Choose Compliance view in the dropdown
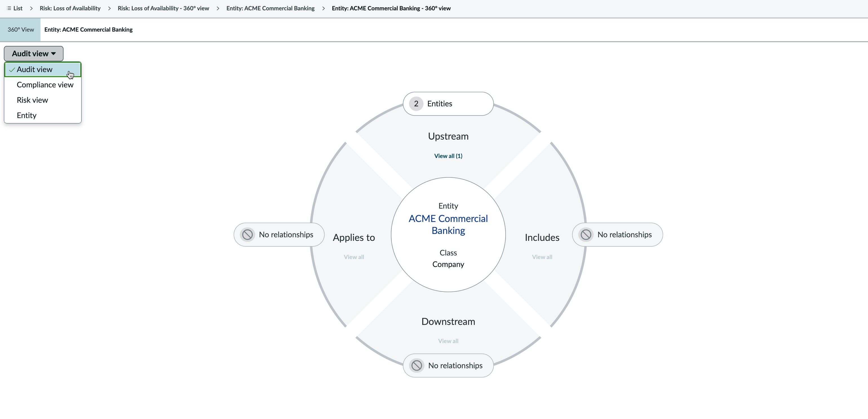The image size is (868, 419). 43,85
